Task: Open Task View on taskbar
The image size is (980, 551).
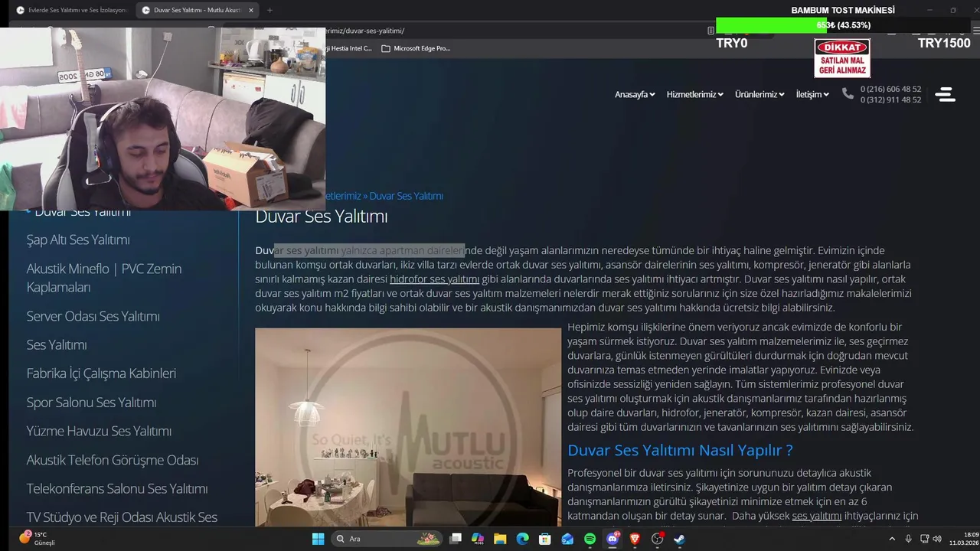Action: (456, 539)
